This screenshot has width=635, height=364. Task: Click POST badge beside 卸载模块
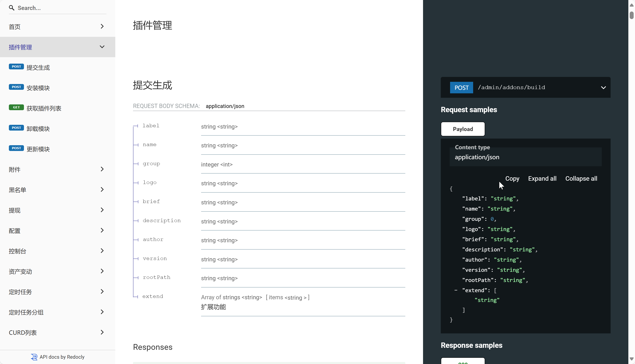[16, 128]
